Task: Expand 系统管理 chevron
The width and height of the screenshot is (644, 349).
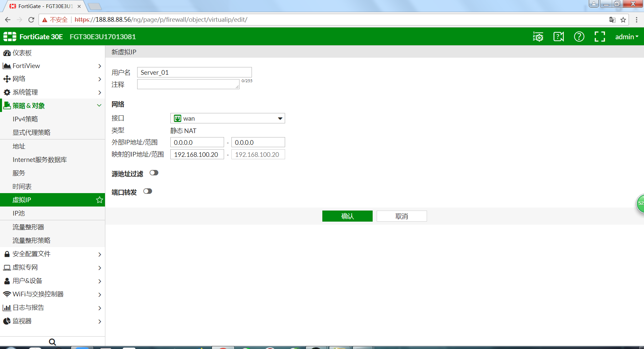Action: pos(100,93)
